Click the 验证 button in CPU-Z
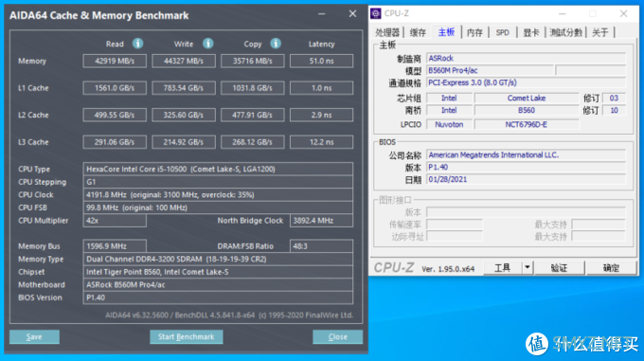 (559, 268)
